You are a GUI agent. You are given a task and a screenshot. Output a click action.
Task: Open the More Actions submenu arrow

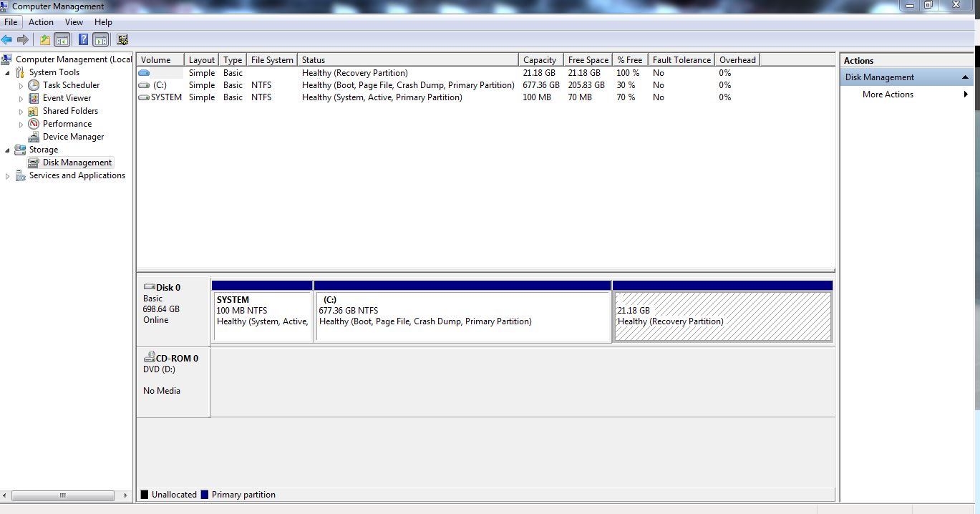(x=966, y=94)
